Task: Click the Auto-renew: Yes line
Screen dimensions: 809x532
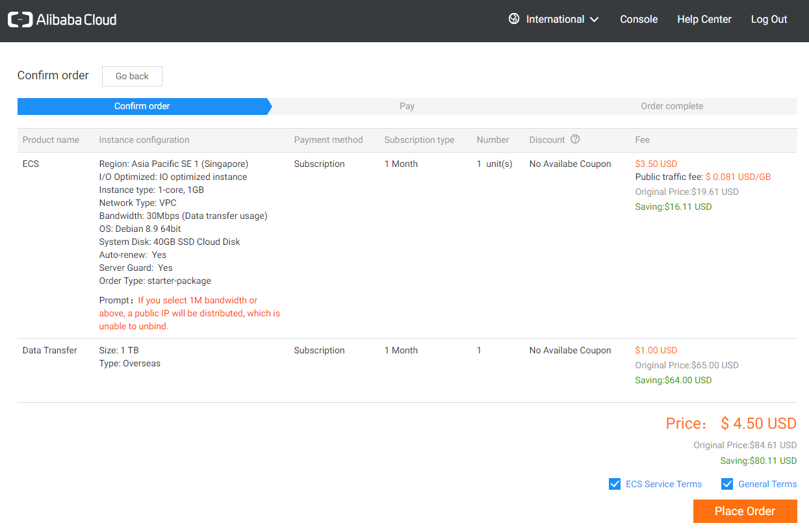Action: pyautogui.click(x=133, y=255)
